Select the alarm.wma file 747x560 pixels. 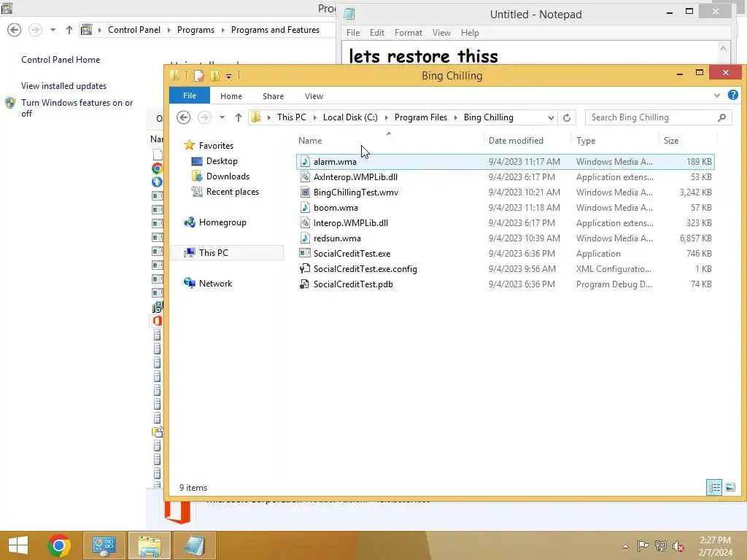point(505,162)
